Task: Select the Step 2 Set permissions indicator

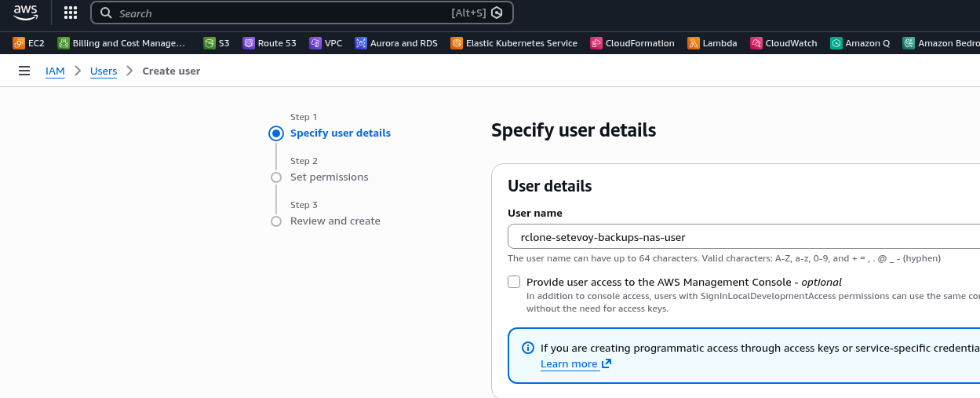Action: pyautogui.click(x=276, y=177)
